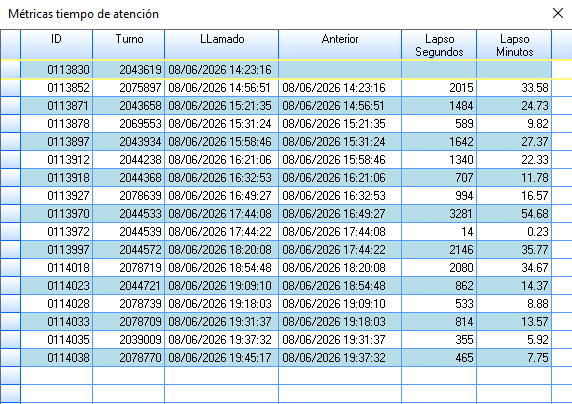572x404 pixels.
Task: Select Lapso Minutos cell 0.23
Action: coord(514,232)
